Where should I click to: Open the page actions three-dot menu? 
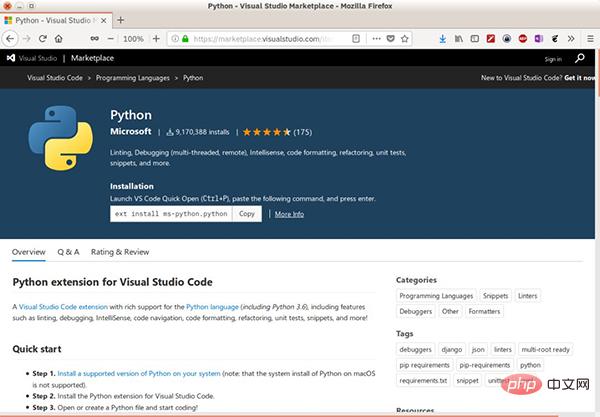[x=377, y=39]
